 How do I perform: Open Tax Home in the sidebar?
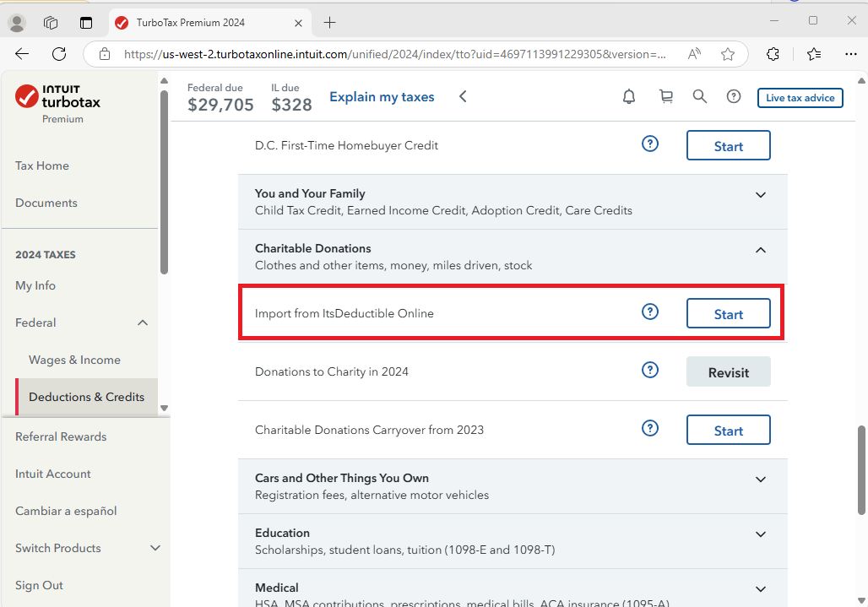42,165
